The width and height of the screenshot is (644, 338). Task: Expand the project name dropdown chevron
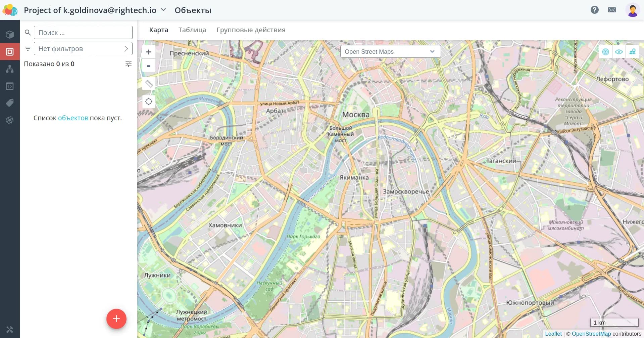[163, 10]
